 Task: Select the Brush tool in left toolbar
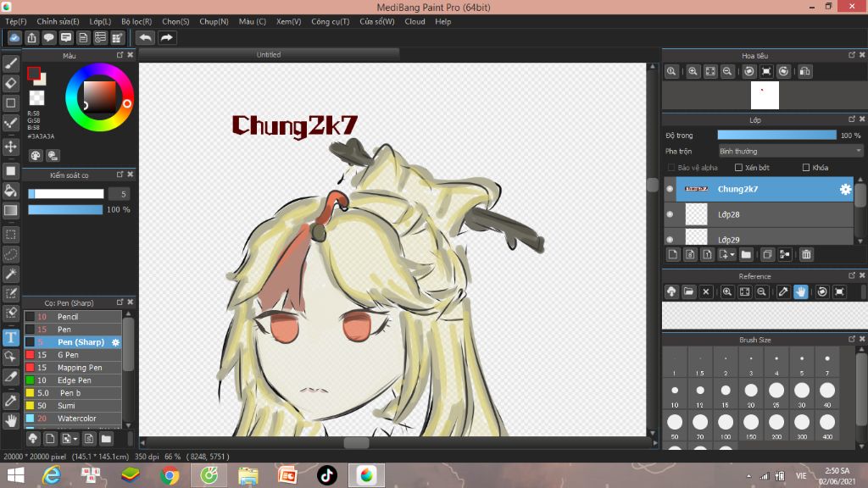coord(10,64)
